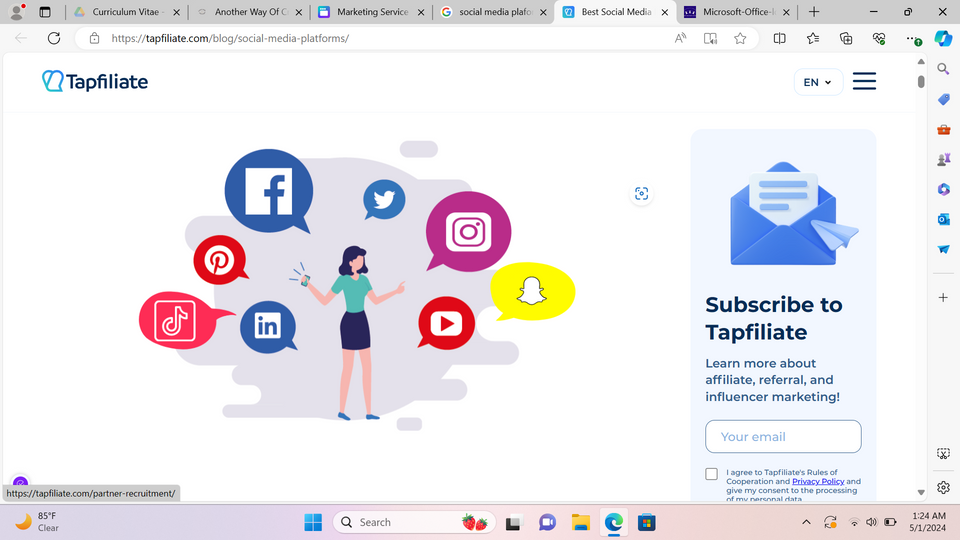The height and width of the screenshot is (540, 960).
Task: Open the sidebar Search tool
Action: [x=943, y=69]
